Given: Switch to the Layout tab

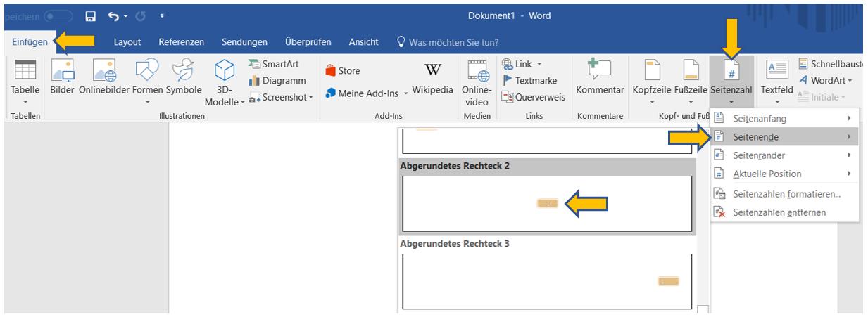Looking at the screenshot, I should pos(127,43).
